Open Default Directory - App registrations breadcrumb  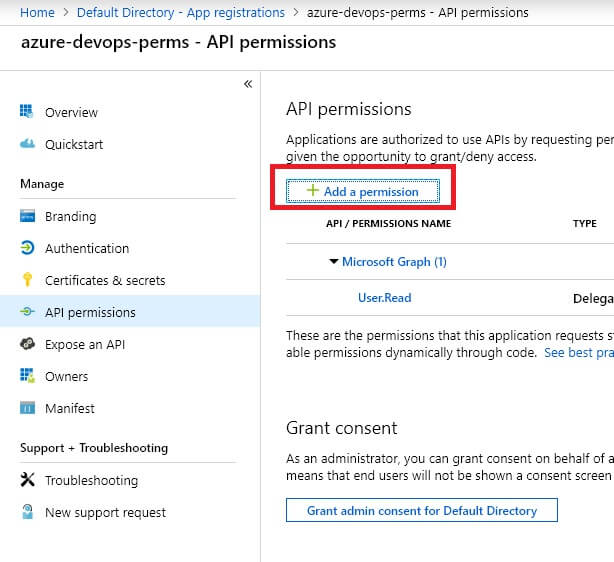coord(181,13)
